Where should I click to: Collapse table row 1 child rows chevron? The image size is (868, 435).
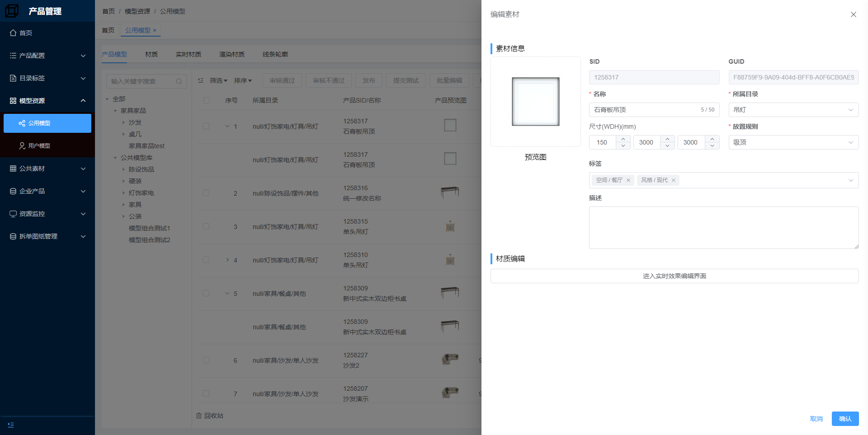point(227,126)
